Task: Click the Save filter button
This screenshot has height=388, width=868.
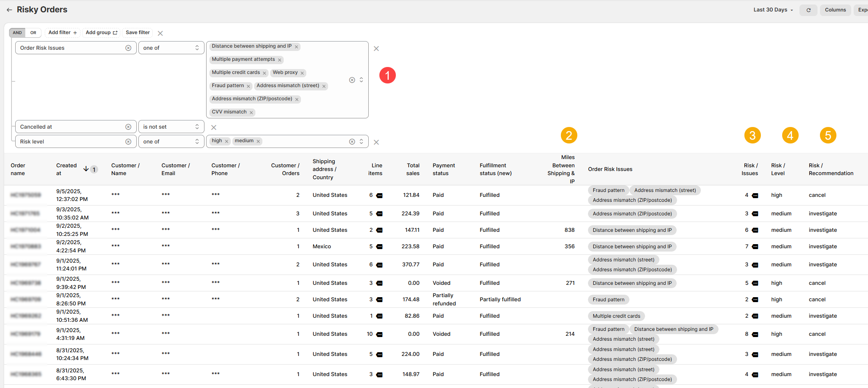Action: pyautogui.click(x=138, y=32)
